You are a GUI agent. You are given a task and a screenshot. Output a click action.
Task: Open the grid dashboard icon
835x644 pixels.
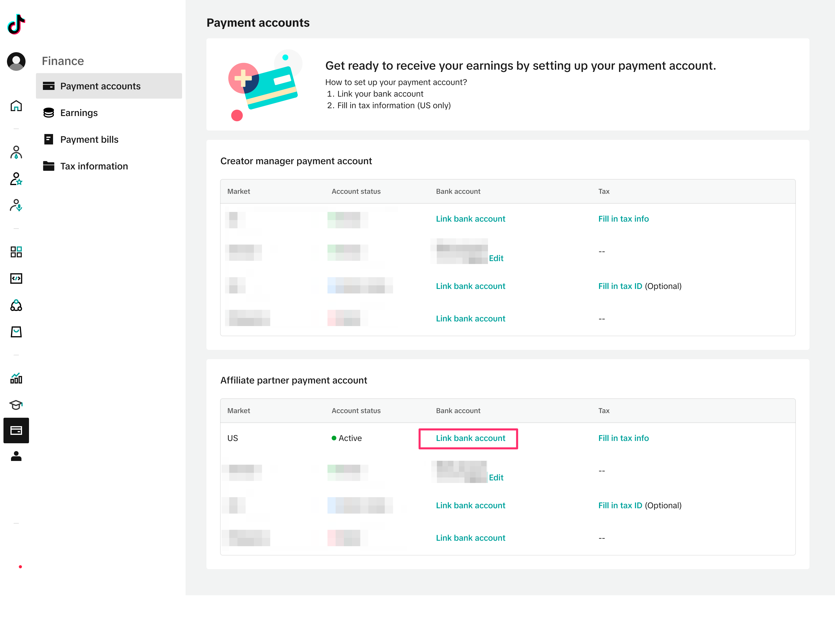[x=16, y=252]
